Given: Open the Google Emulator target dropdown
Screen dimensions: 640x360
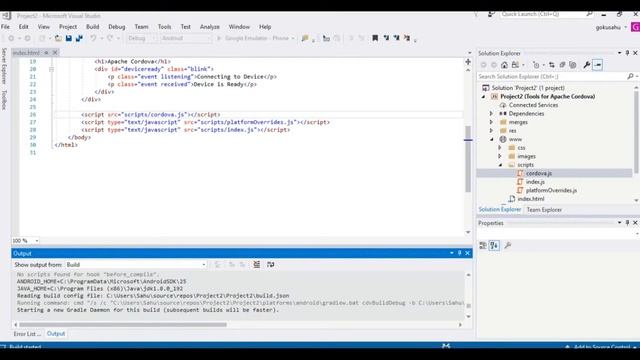Looking at the screenshot, I should click(x=292, y=38).
